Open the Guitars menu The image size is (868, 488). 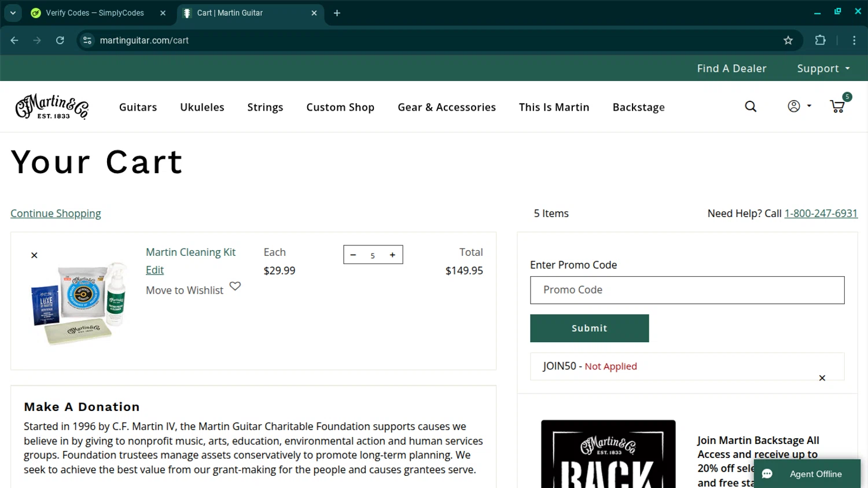(138, 107)
